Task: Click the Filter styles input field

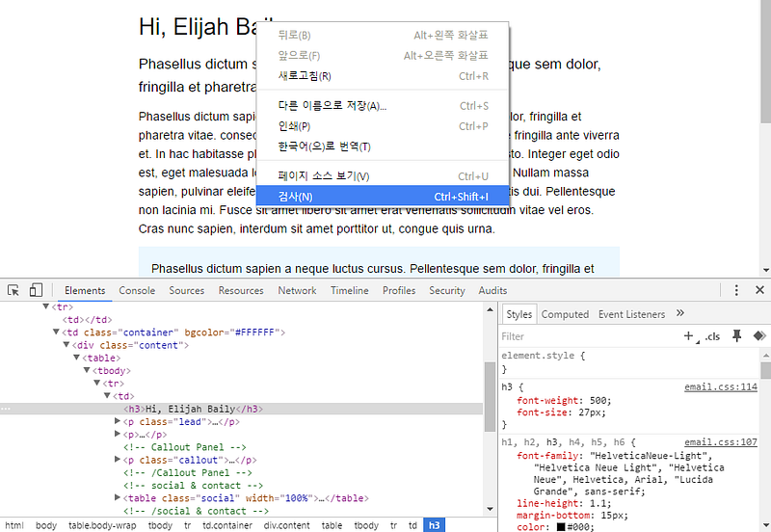Action: tap(588, 336)
